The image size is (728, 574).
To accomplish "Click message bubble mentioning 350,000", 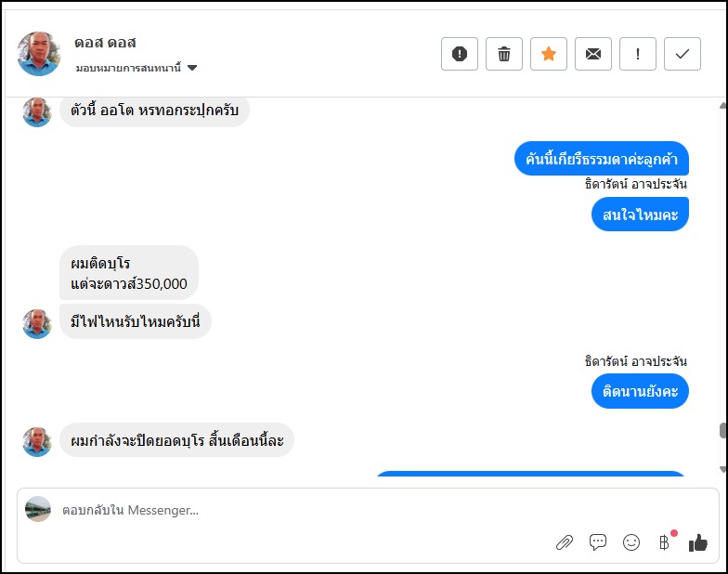I will 129,273.
